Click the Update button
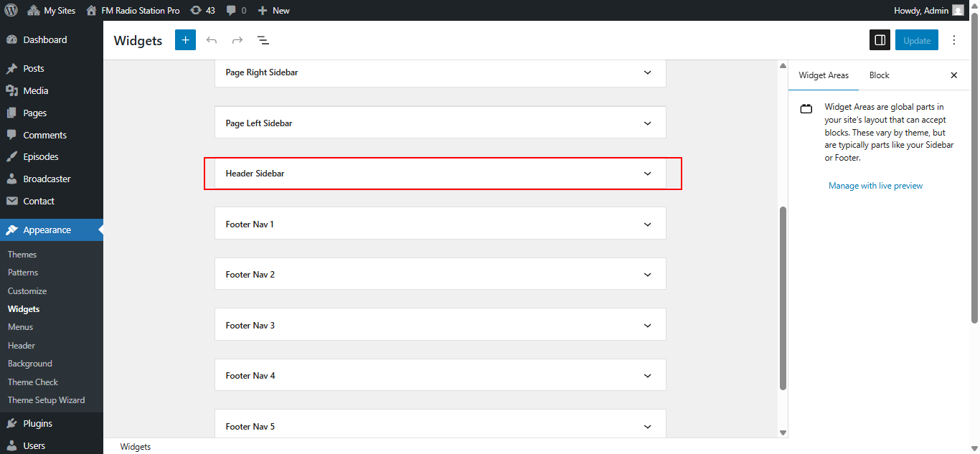This screenshot has height=454, width=980. pos(916,40)
